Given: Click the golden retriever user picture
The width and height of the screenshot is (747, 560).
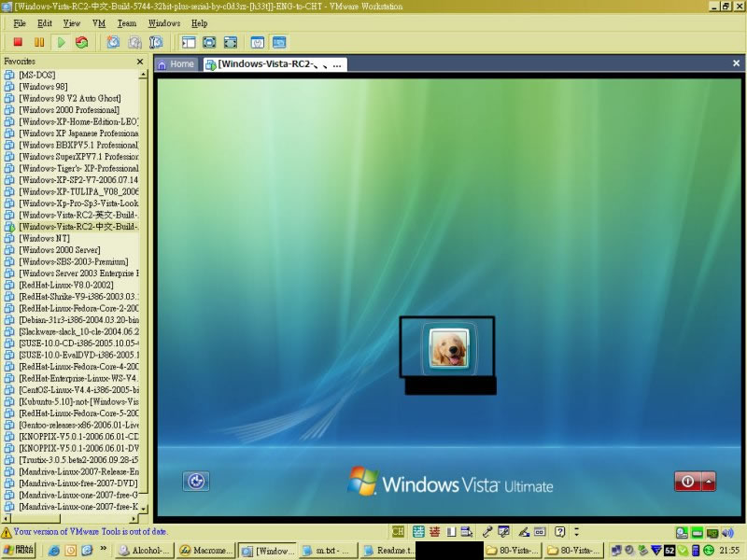Looking at the screenshot, I should click(449, 348).
